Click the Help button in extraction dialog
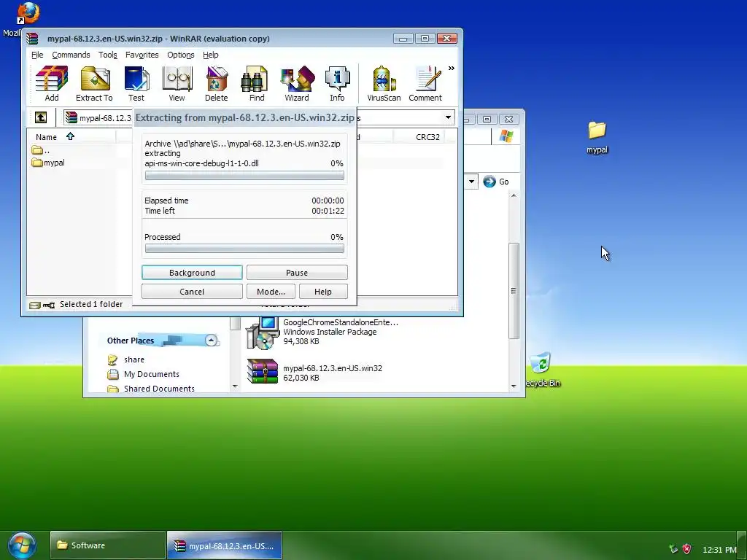This screenshot has height=560, width=747. pyautogui.click(x=323, y=292)
